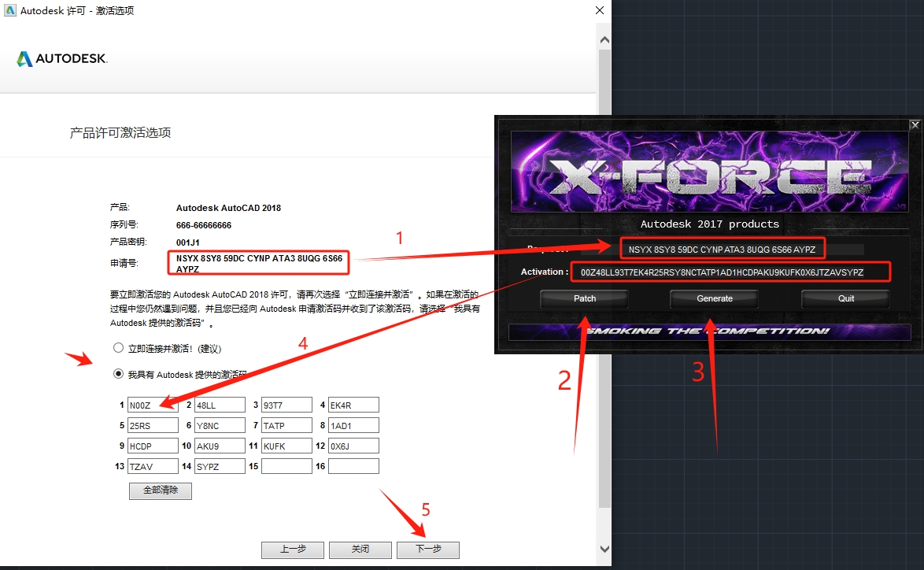Click the Quit button in X-Force keygen
This screenshot has height=570, width=924.
(x=845, y=298)
